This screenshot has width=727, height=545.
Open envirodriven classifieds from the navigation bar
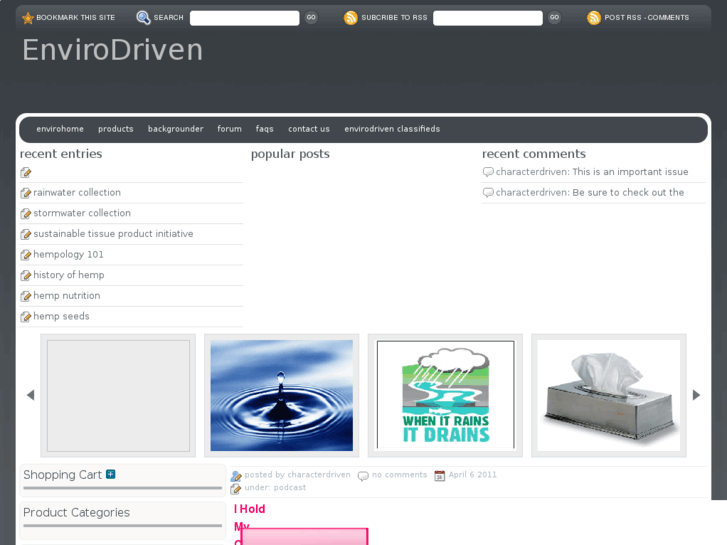(x=392, y=129)
